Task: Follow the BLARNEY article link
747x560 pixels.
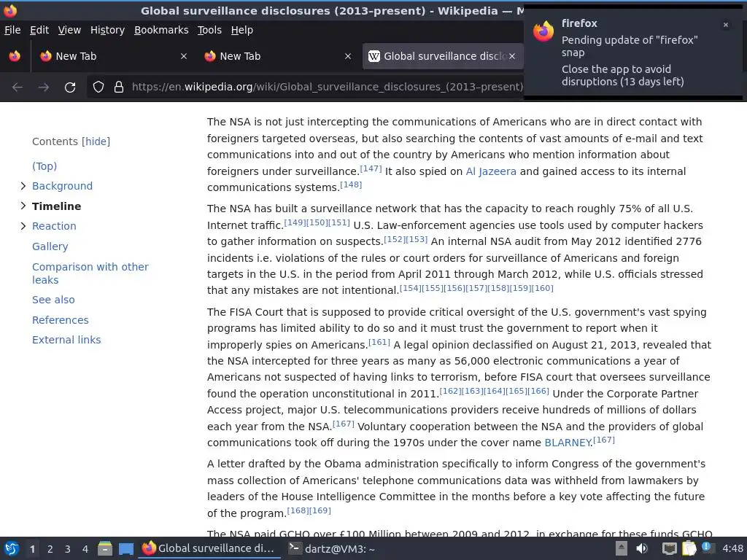Action: pyautogui.click(x=568, y=443)
